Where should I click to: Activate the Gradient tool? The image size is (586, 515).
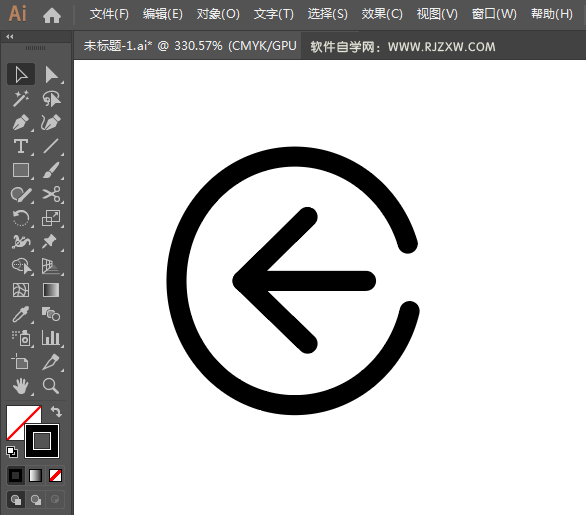(51, 290)
